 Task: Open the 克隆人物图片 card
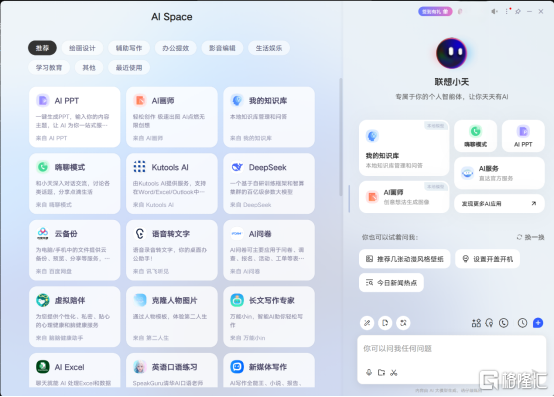coord(172,317)
